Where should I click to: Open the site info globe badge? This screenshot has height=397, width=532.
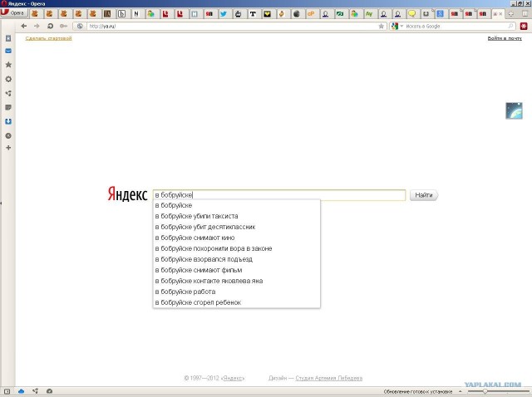point(80,26)
